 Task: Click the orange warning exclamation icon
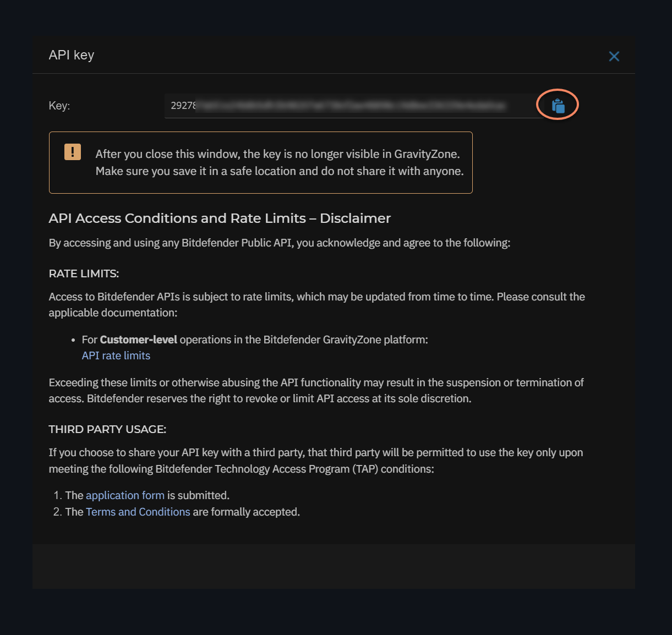73,152
